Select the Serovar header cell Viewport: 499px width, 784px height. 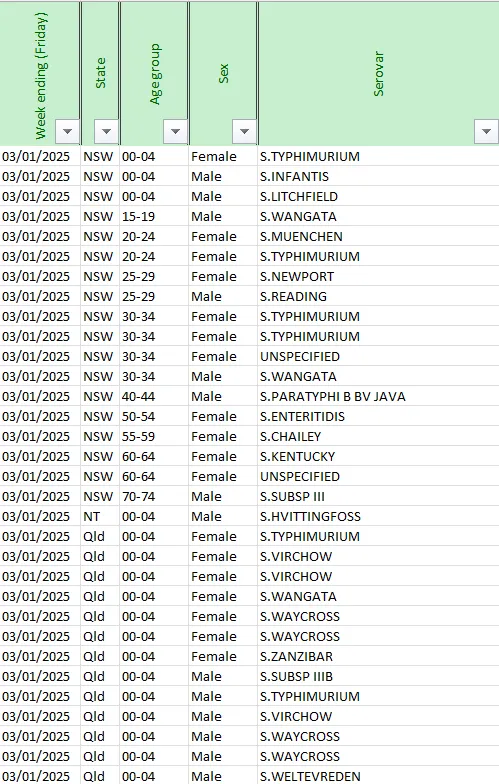point(378,74)
